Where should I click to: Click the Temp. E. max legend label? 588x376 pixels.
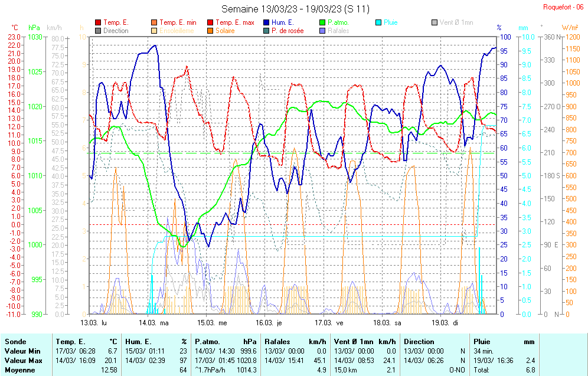235,23
